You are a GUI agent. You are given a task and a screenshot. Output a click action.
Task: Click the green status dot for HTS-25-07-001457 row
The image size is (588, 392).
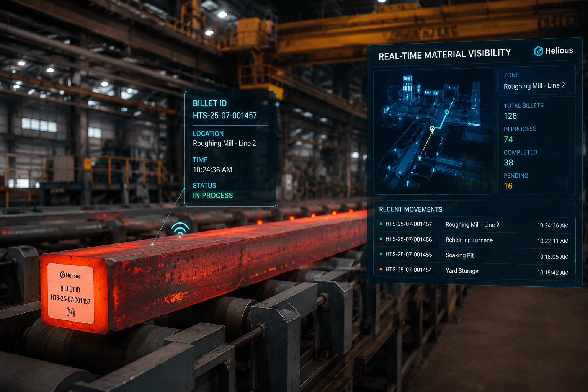(381, 224)
